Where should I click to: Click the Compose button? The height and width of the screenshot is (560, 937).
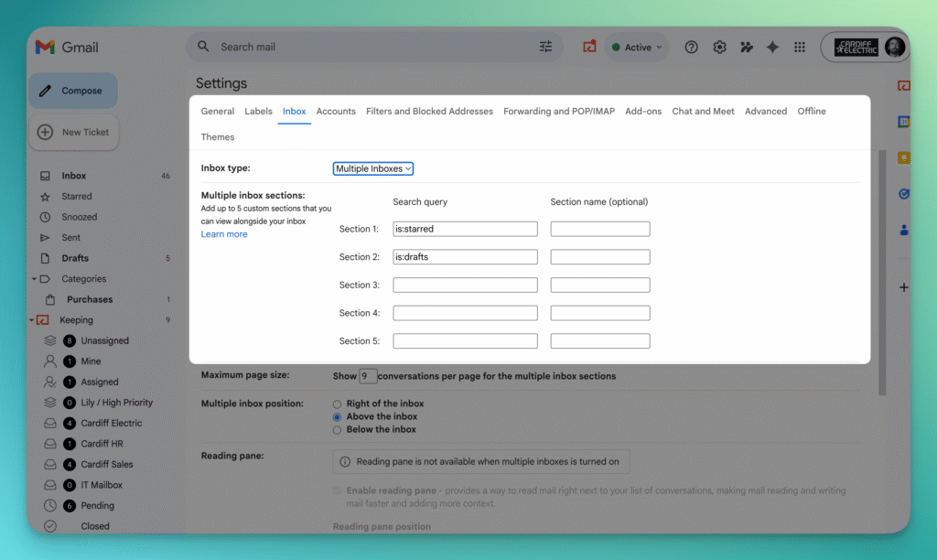(x=73, y=91)
